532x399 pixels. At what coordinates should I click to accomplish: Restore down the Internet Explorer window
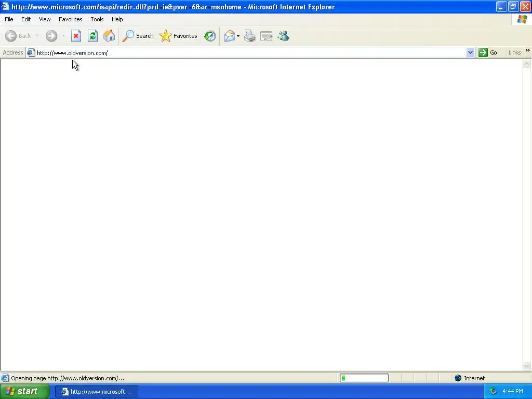(x=513, y=7)
